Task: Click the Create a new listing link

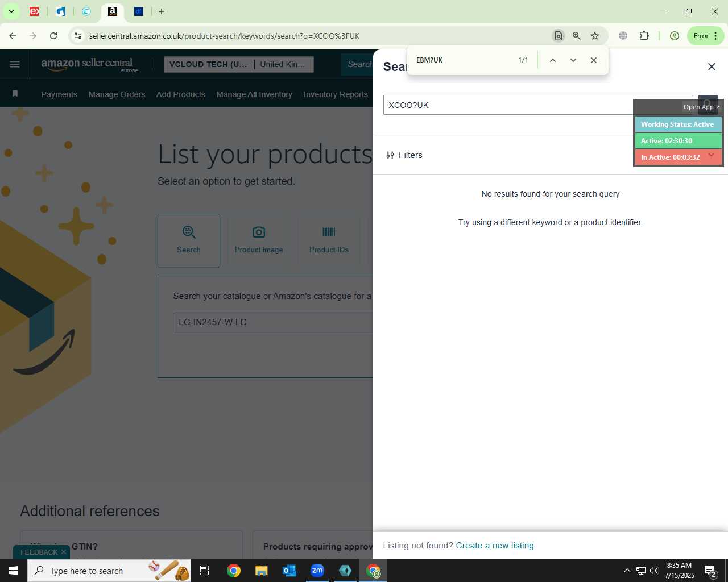Action: click(495, 546)
